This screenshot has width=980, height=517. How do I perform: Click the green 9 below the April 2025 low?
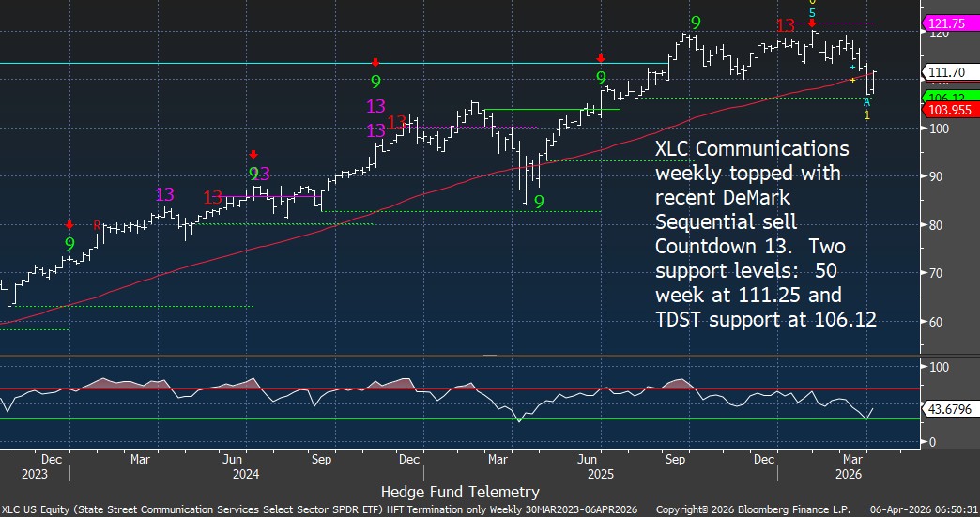click(x=539, y=202)
